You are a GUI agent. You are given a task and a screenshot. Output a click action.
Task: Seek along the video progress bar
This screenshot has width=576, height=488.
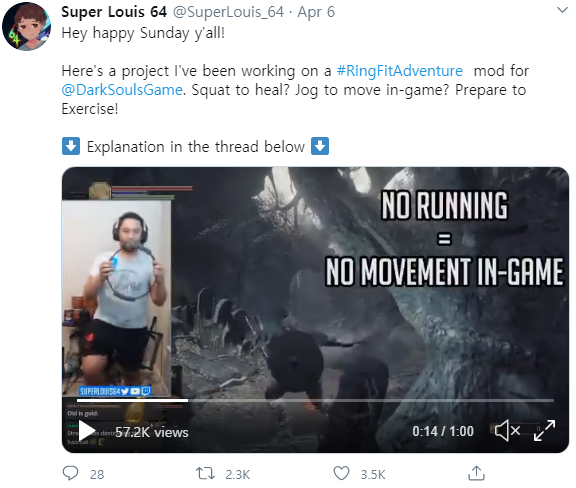click(x=315, y=400)
